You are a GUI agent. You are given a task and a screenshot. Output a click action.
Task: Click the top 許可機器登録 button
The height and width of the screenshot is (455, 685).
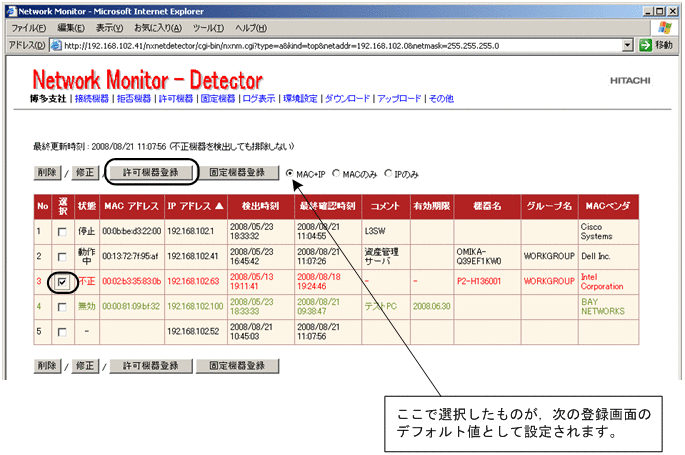(151, 172)
